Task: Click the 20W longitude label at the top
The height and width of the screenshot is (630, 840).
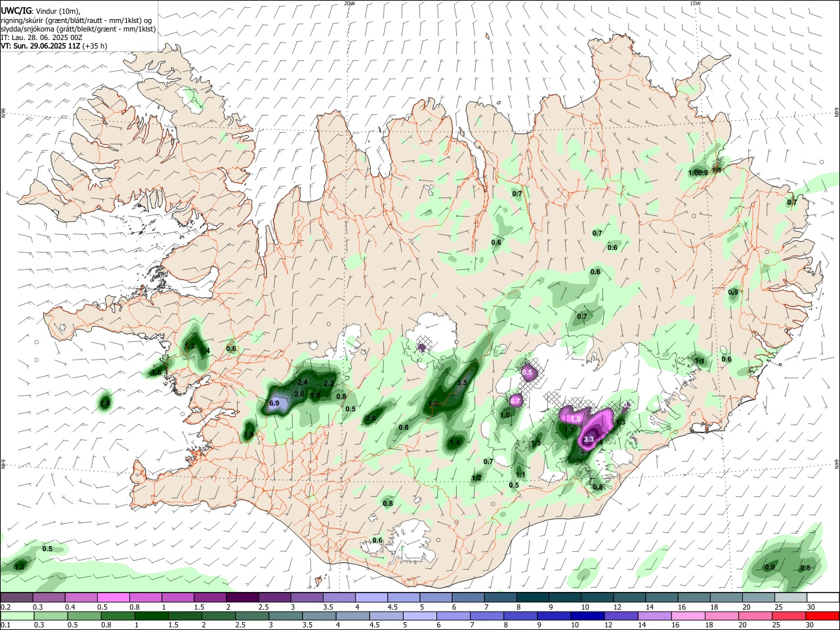Action: [x=349, y=3]
